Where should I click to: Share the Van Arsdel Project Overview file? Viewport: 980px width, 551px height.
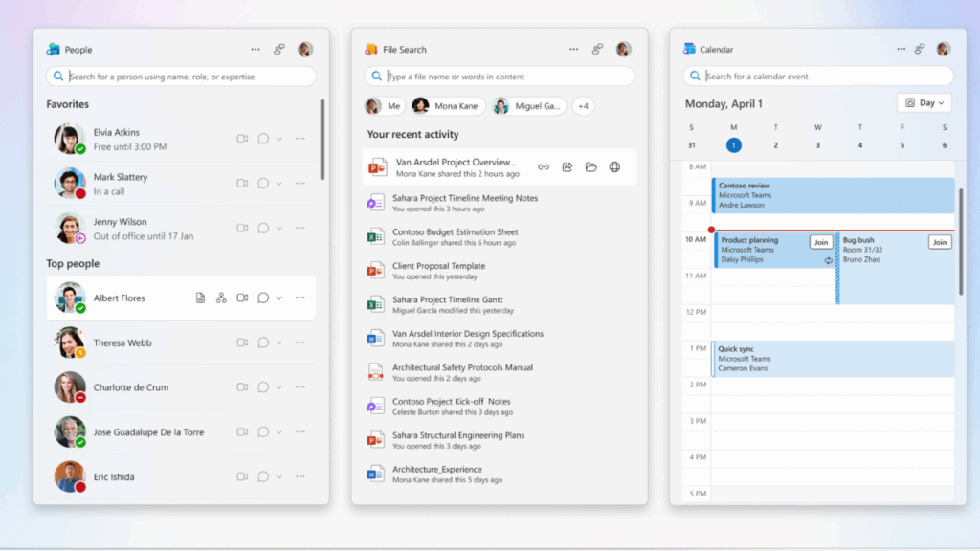click(x=567, y=165)
